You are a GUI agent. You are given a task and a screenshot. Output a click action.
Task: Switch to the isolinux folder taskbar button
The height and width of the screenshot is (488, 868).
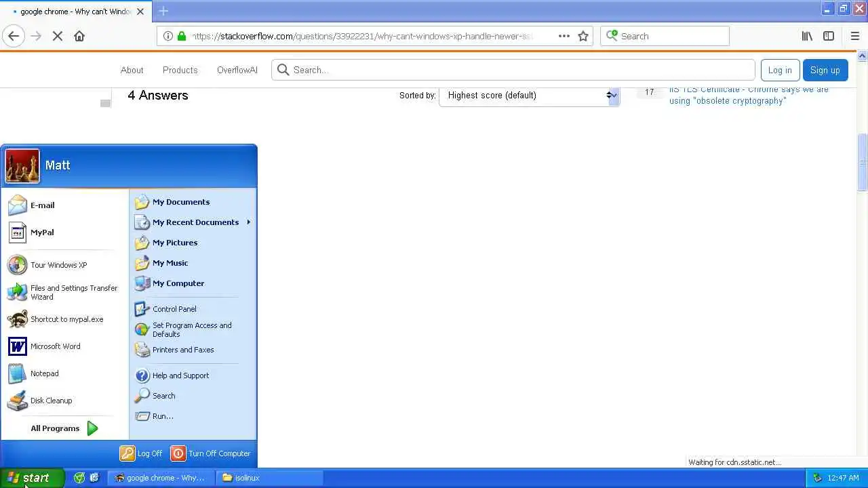(x=271, y=478)
